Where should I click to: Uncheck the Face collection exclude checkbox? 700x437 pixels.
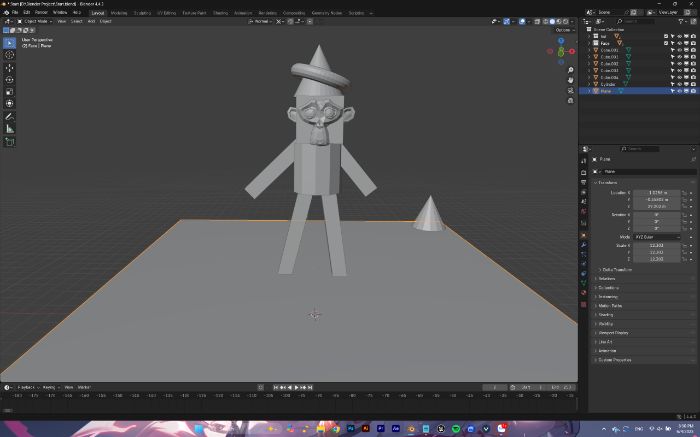pos(666,43)
